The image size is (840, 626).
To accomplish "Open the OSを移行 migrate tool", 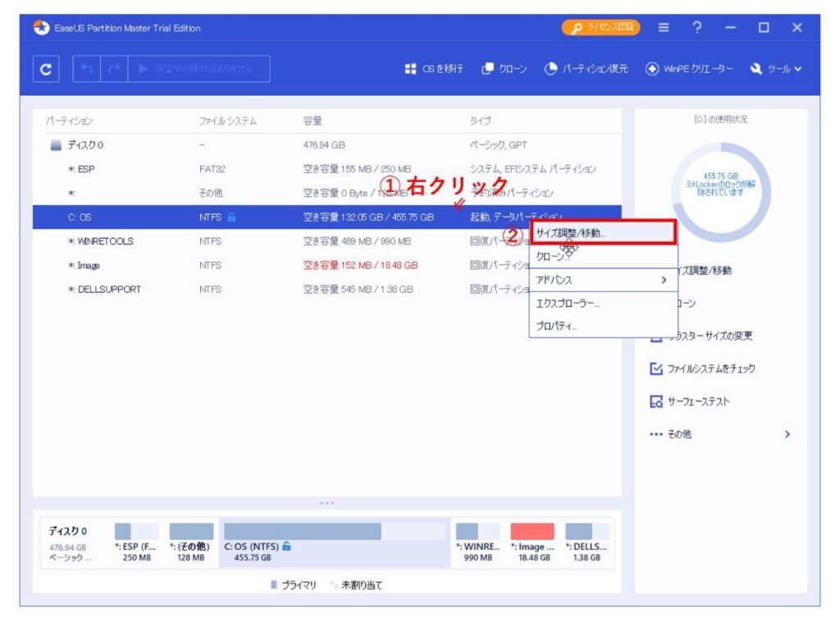I will coord(434,69).
